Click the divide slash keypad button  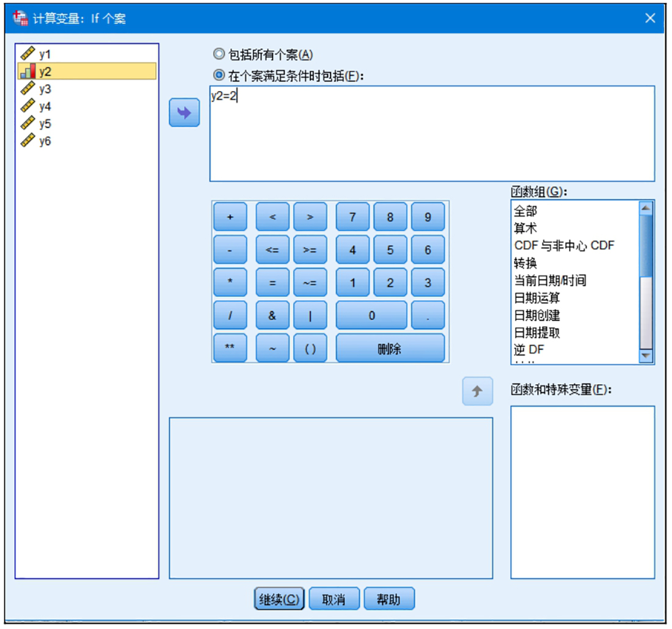click(x=230, y=315)
